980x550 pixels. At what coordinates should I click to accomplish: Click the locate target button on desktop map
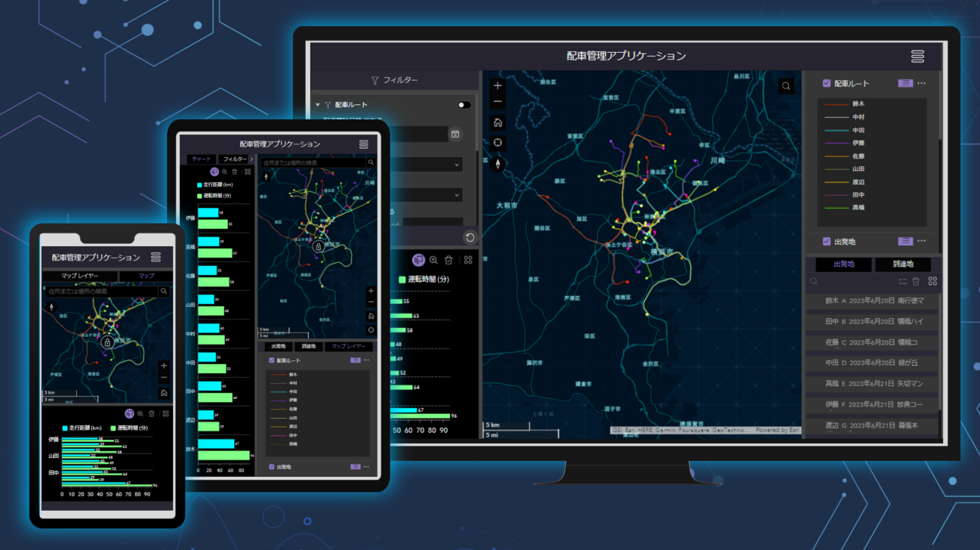(x=498, y=143)
